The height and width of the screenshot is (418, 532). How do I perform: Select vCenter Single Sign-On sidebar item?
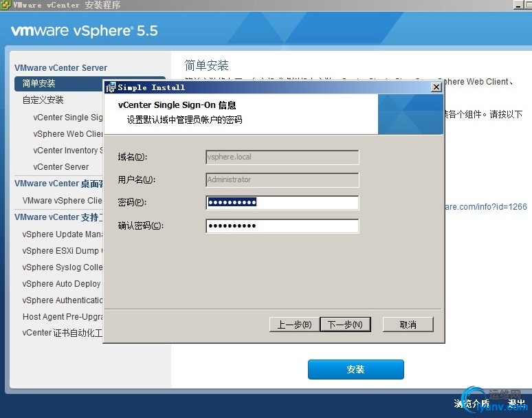pyautogui.click(x=68, y=117)
